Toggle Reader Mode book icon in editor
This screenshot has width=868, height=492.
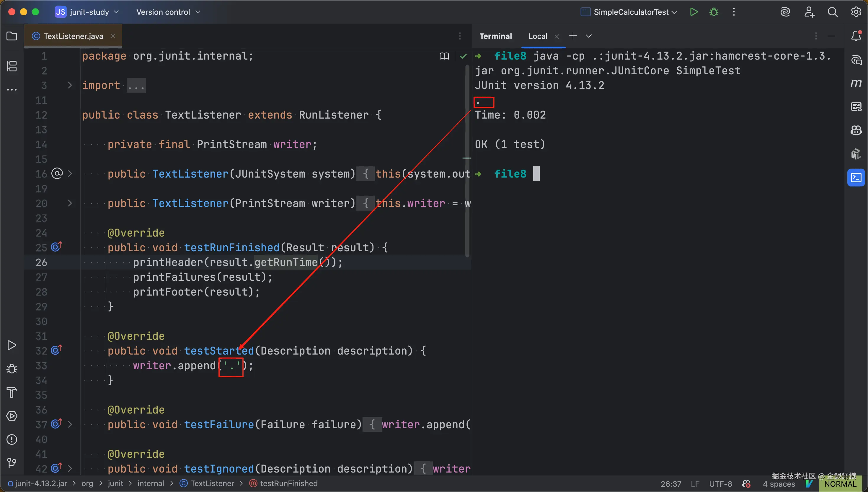444,56
